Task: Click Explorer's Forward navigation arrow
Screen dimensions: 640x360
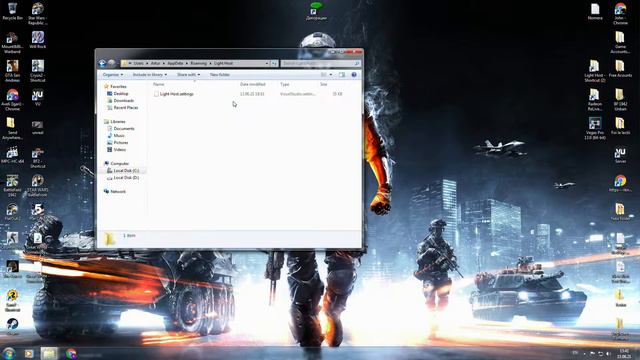Action: (111, 63)
